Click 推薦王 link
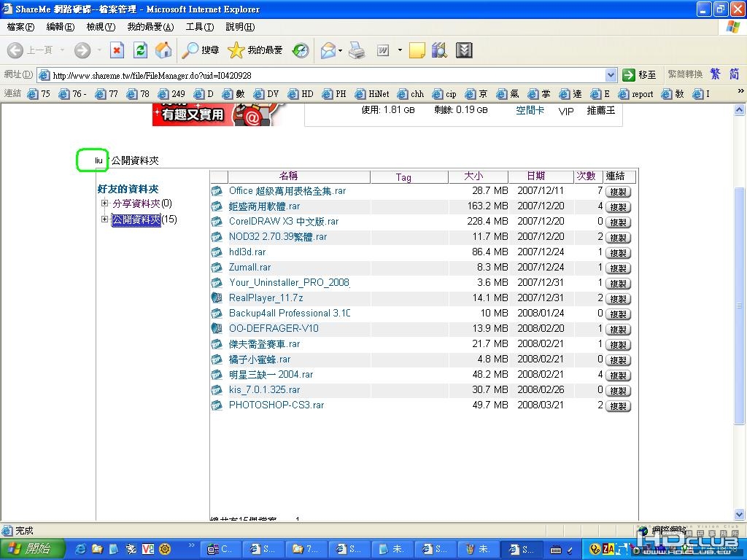 point(601,111)
